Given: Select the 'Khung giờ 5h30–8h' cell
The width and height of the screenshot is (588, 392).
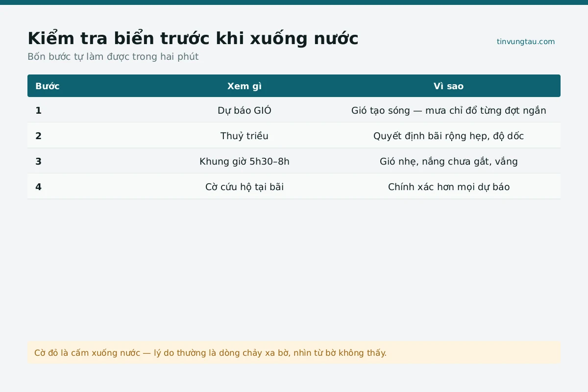Looking at the screenshot, I should pyautogui.click(x=245, y=161).
